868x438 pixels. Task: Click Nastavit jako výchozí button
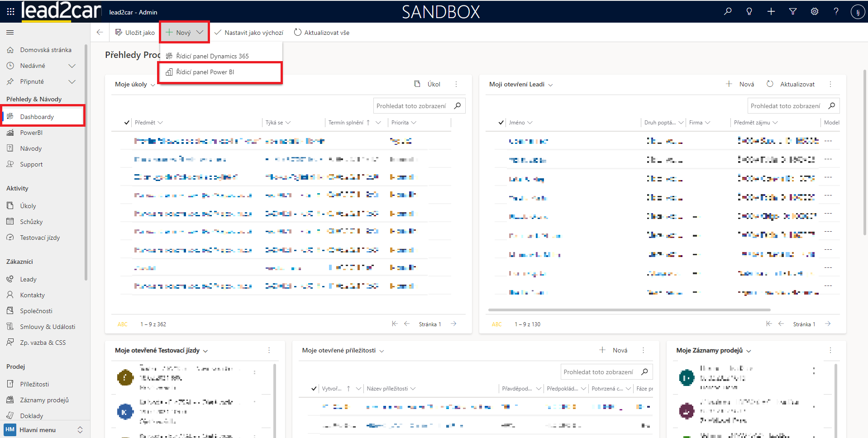coord(249,33)
